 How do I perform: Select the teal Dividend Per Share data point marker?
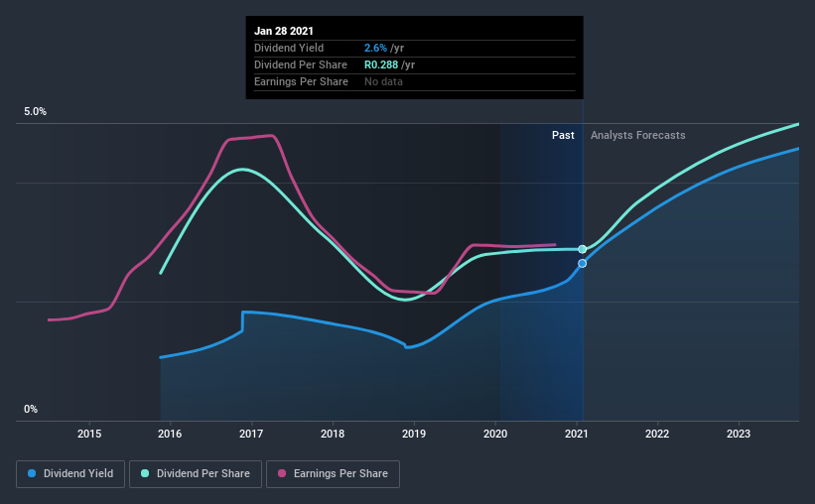[x=582, y=249]
